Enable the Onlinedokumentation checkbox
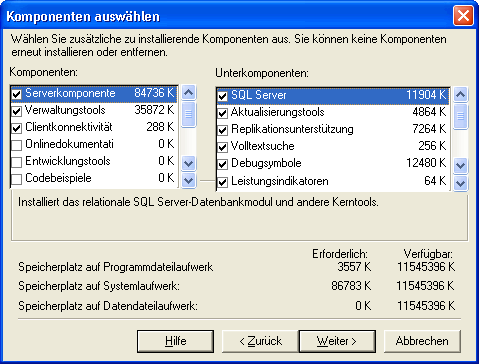 (x=17, y=145)
